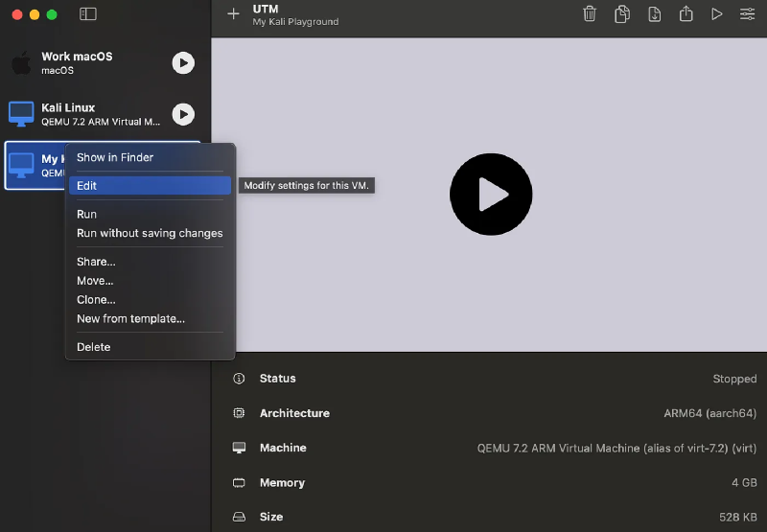Start Work macOS using its play button
The image size is (767, 532).
183,63
